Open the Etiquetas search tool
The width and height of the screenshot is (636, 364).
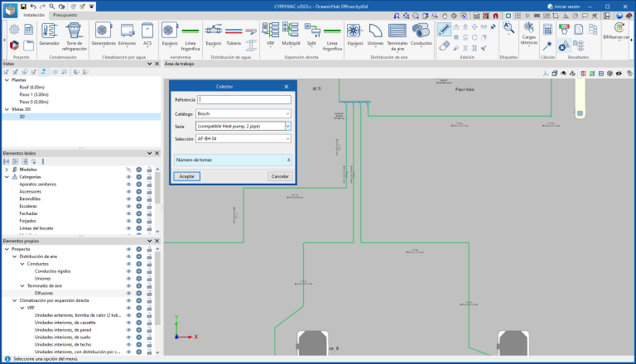click(508, 28)
